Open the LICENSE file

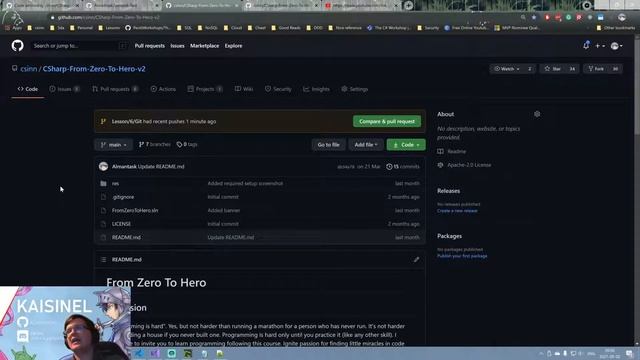[x=121, y=224]
